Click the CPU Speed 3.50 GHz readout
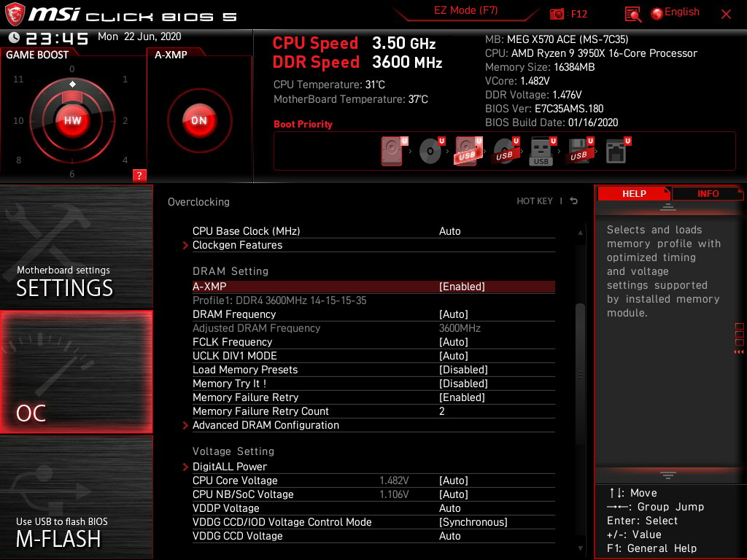Viewport: 747px width, 560px height. 354,43
